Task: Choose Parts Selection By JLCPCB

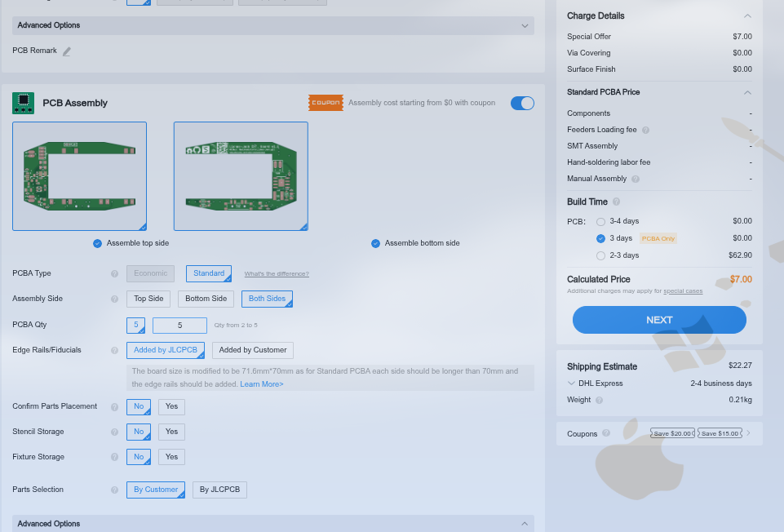Action: [219, 490]
